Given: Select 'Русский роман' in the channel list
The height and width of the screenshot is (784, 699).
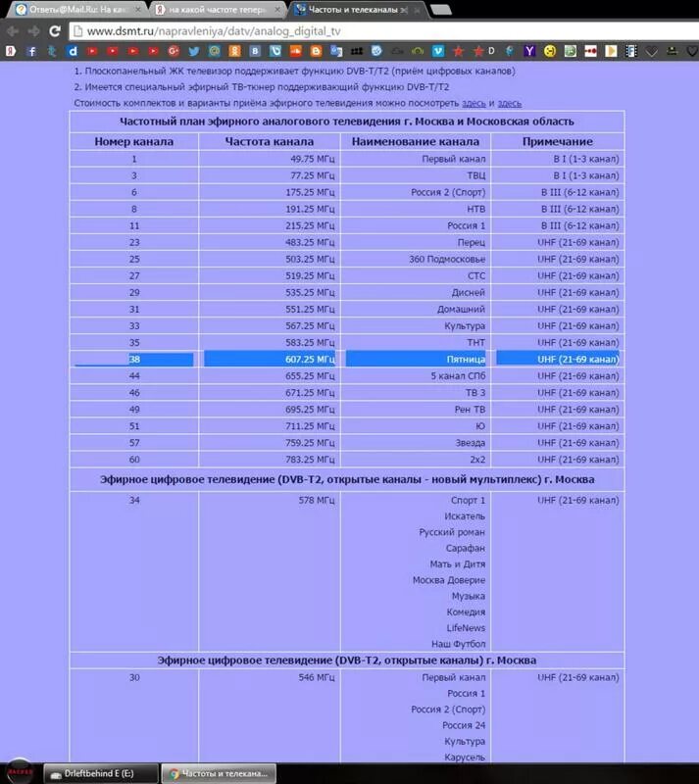Looking at the screenshot, I should pos(452,532).
